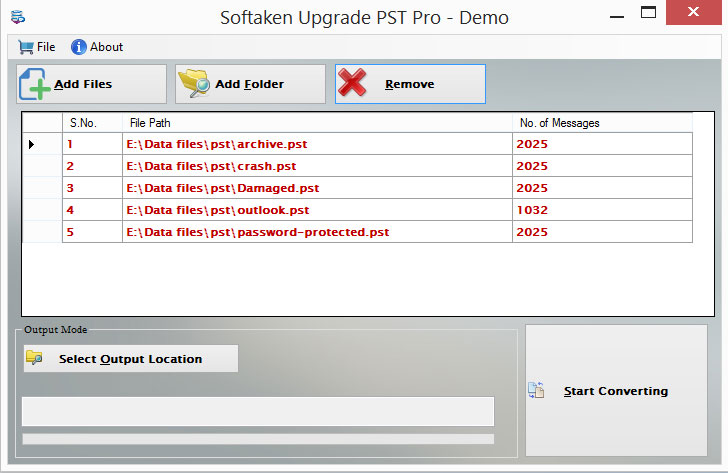Select the outlook.pst file path cell
This screenshot has width=728, height=473.
[x=318, y=210]
